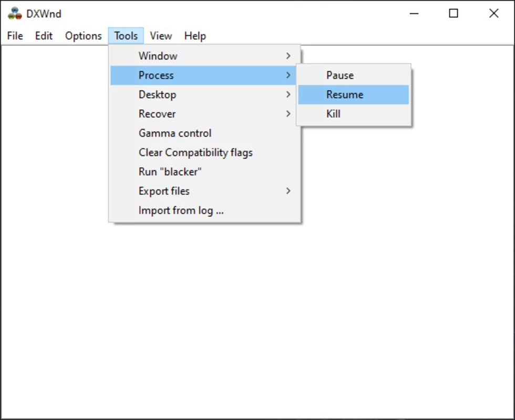Select Run "blacker" entry
The image size is (515, 420).
204,172
